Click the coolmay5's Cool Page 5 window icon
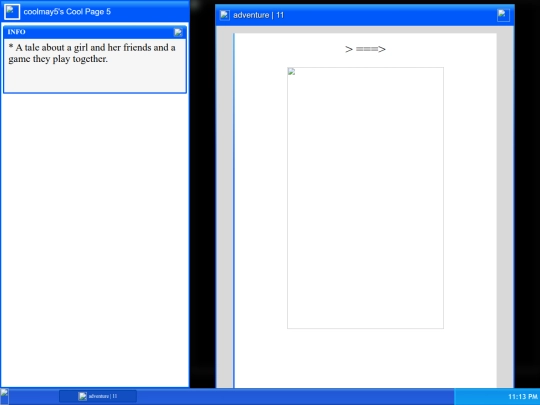The height and width of the screenshot is (405, 540). point(12,11)
